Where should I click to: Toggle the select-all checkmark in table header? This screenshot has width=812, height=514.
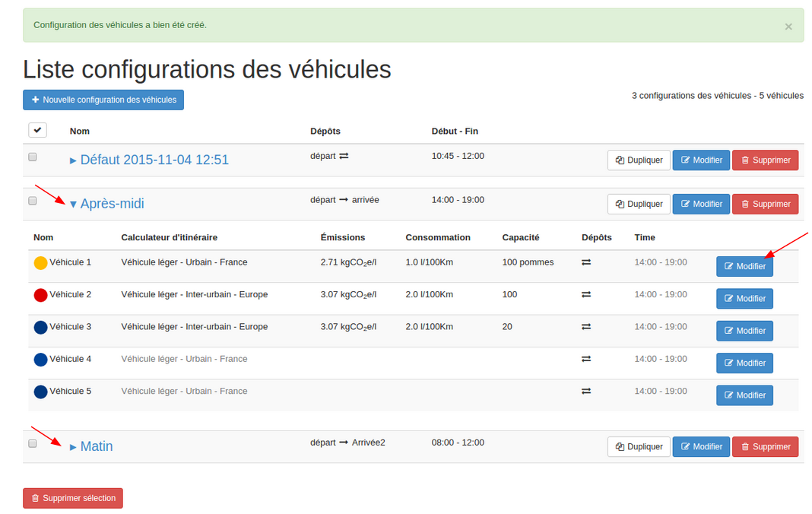click(x=38, y=130)
